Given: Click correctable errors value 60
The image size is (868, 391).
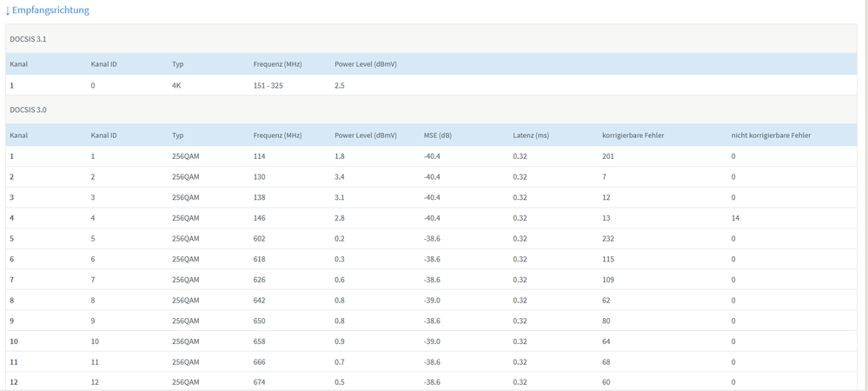Looking at the screenshot, I should click(x=606, y=382).
